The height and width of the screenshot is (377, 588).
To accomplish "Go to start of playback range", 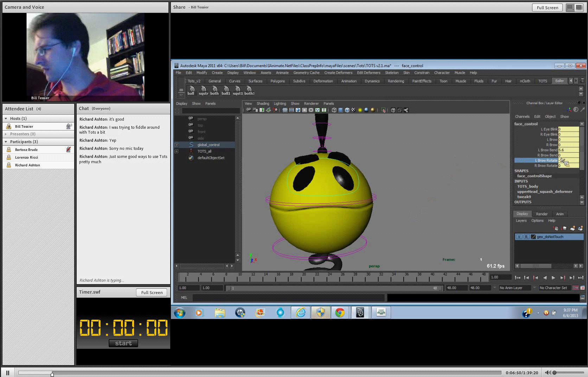I will [518, 278].
